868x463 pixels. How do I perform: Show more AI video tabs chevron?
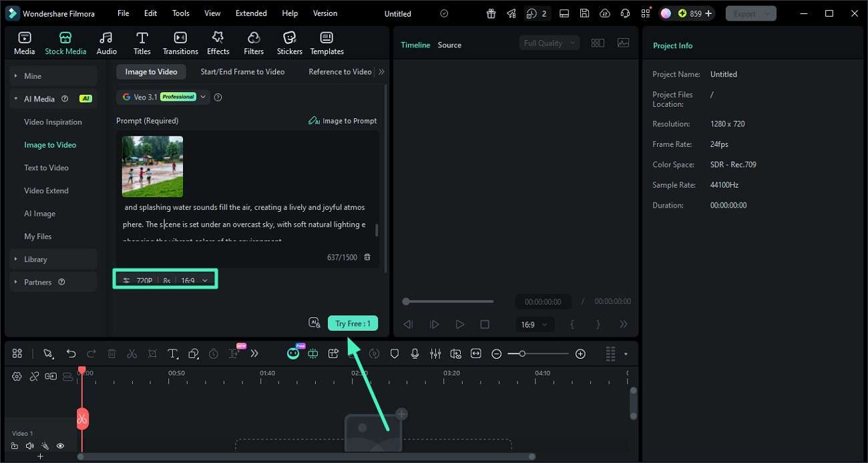click(381, 72)
